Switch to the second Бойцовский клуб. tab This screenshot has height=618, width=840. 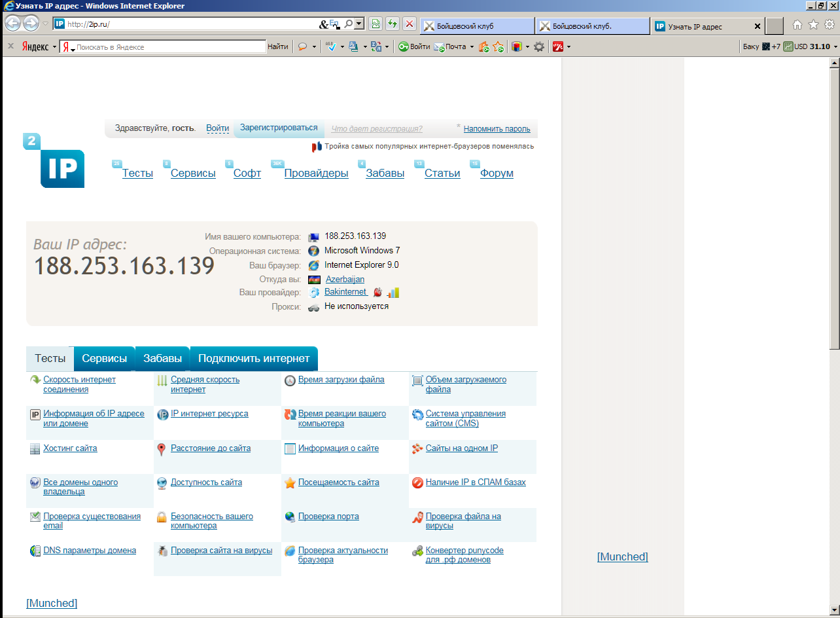(x=593, y=26)
